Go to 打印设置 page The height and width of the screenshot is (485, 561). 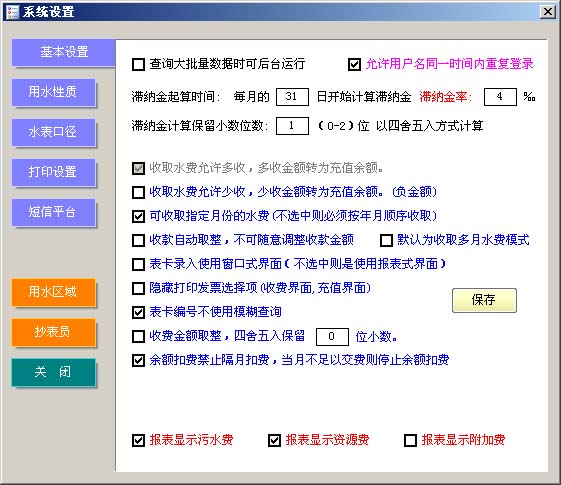click(54, 172)
